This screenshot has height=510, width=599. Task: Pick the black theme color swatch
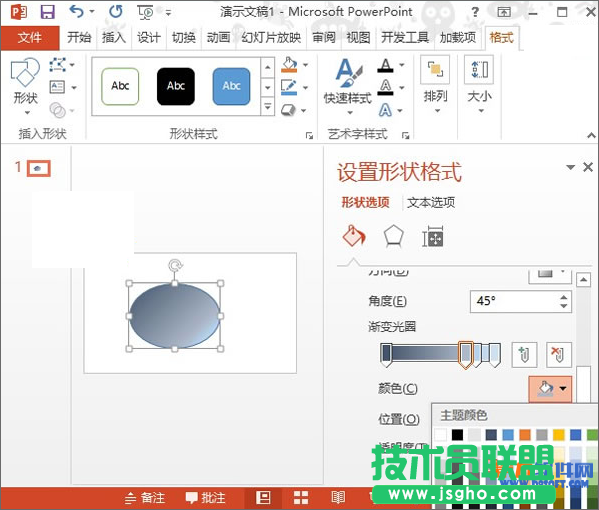pyautogui.click(x=457, y=435)
